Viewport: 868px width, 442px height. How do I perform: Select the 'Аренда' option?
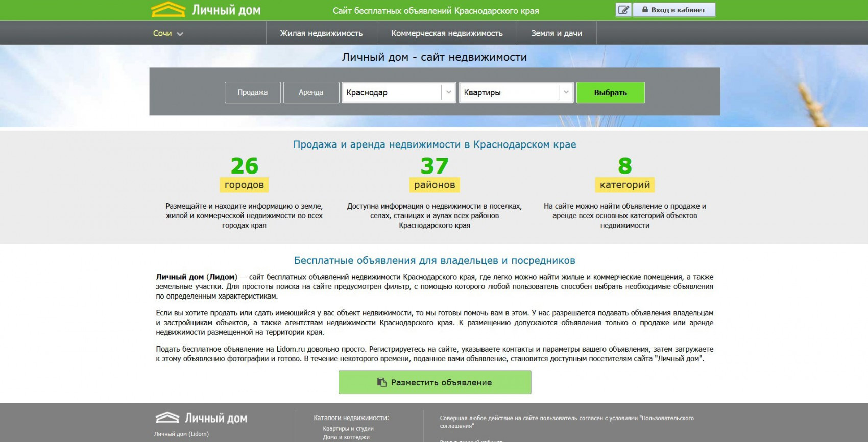[311, 92]
